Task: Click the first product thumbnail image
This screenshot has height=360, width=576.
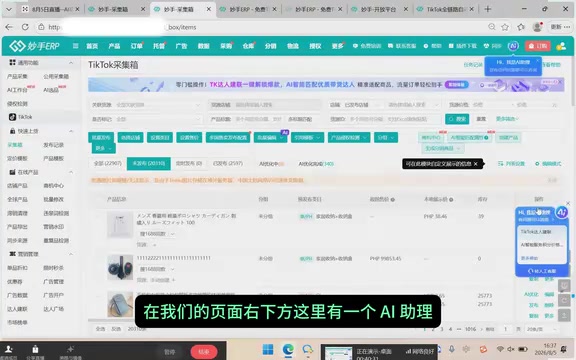Action: (120, 224)
